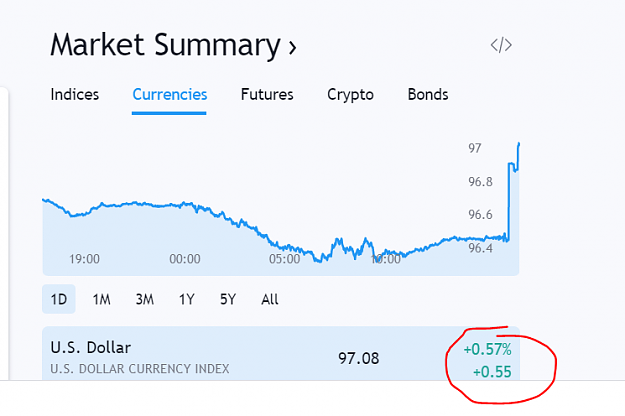Switch to the Indices tab

[x=75, y=94]
